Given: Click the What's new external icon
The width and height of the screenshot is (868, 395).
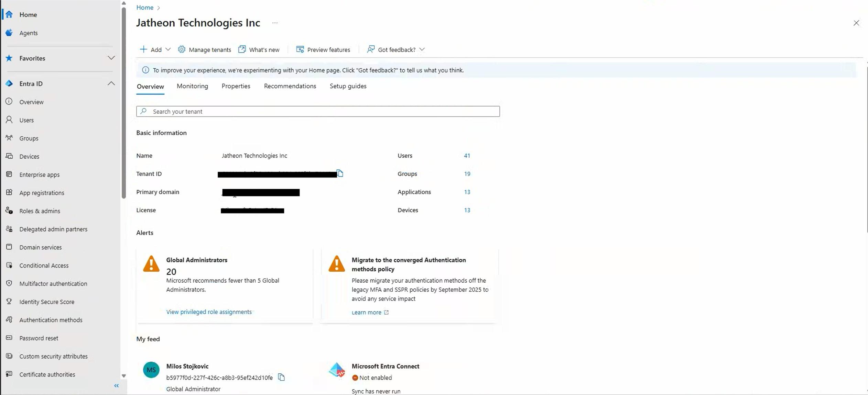Looking at the screenshot, I should [x=242, y=49].
